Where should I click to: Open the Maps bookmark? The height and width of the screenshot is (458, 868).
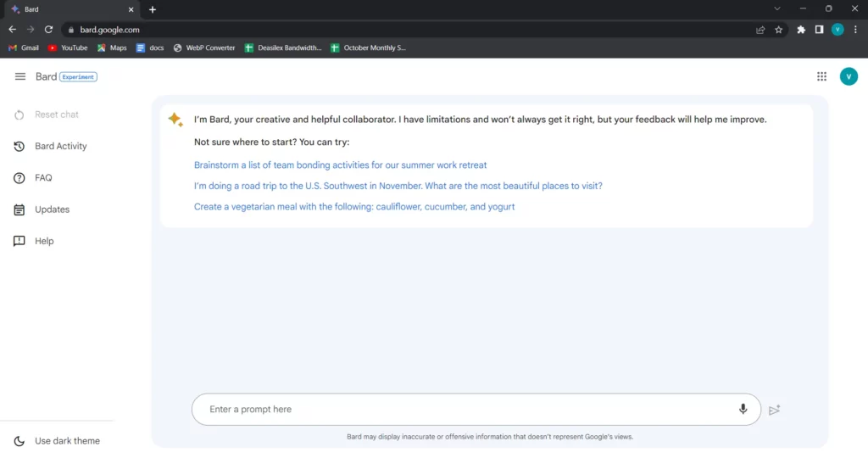tap(112, 47)
